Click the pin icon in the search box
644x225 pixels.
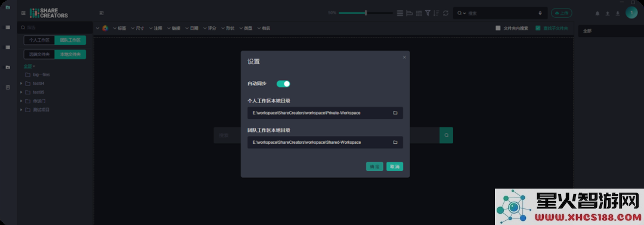[x=540, y=13]
